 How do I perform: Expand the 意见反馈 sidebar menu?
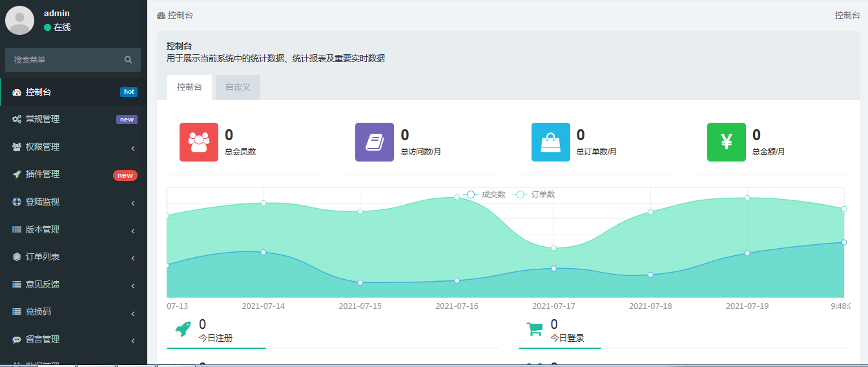point(74,284)
